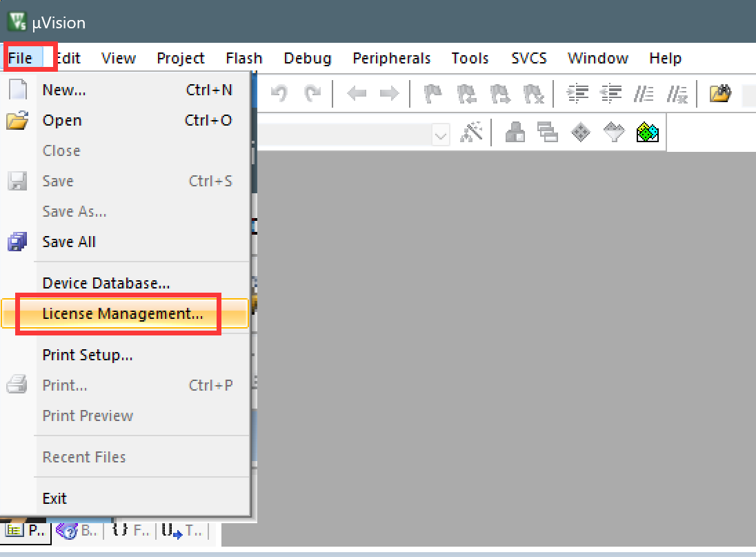
Task: Open the Window menu
Action: 598,59
